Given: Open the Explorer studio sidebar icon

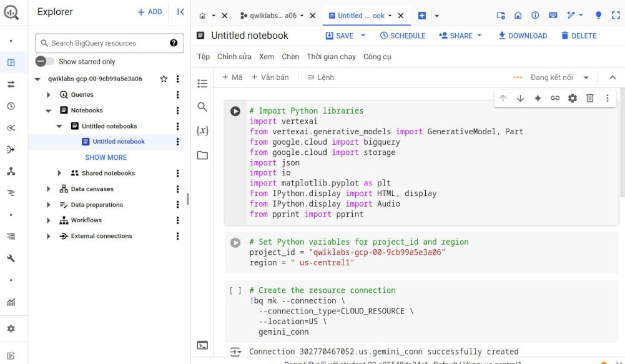Looking at the screenshot, I should coord(11,62).
